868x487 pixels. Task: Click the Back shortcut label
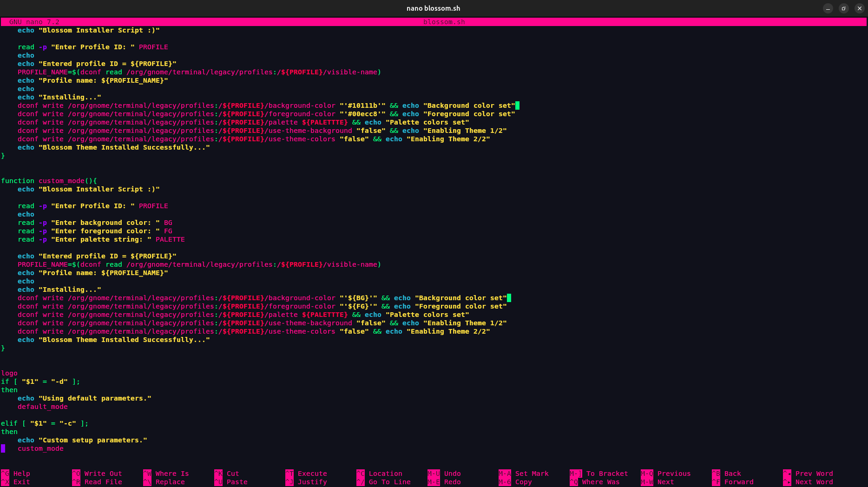pyautogui.click(x=732, y=474)
